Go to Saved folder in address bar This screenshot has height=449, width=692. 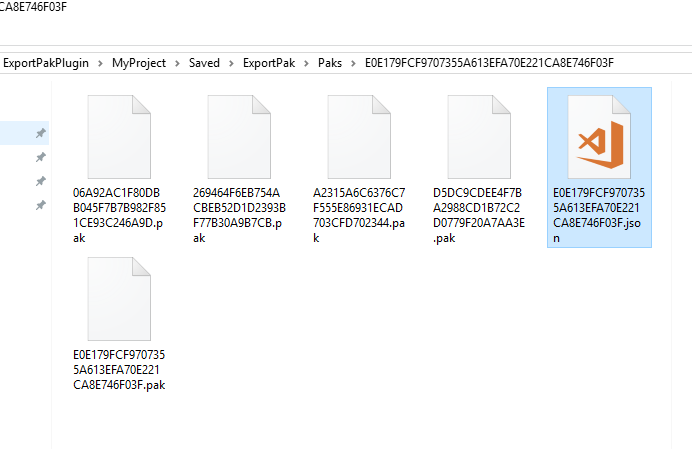(x=204, y=63)
